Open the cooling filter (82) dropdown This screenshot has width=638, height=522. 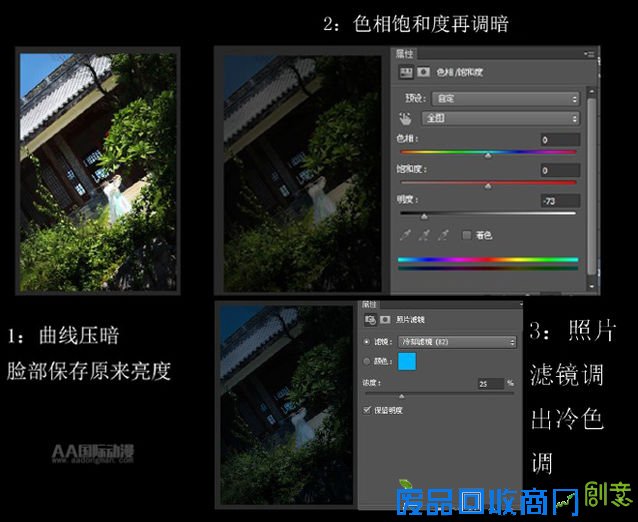click(457, 342)
